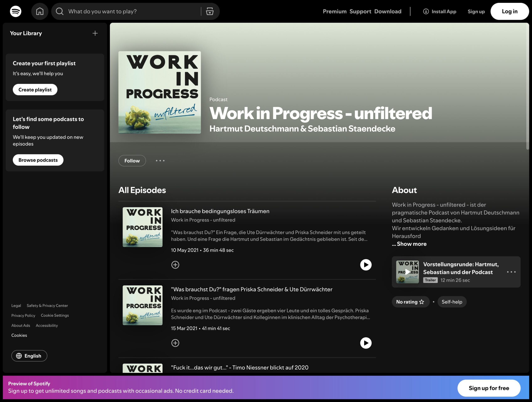Click the large podcast cover art
The height and width of the screenshot is (402, 532).
pyautogui.click(x=160, y=92)
